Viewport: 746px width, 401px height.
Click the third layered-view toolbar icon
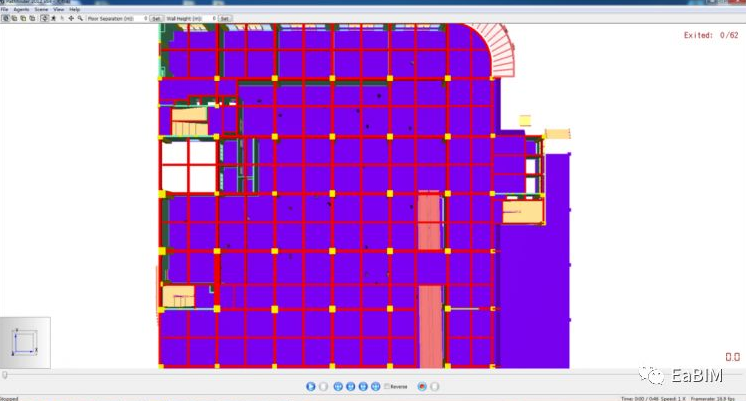pyautogui.click(x=23, y=19)
